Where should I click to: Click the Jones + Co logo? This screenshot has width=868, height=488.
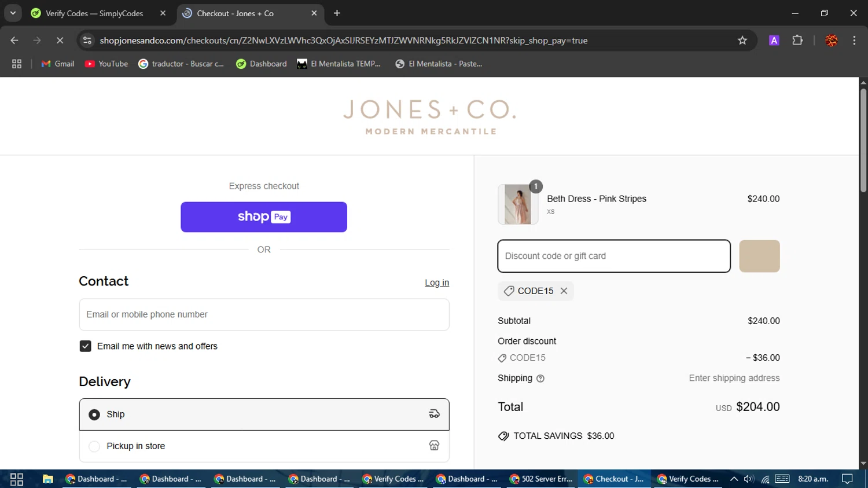tap(429, 116)
